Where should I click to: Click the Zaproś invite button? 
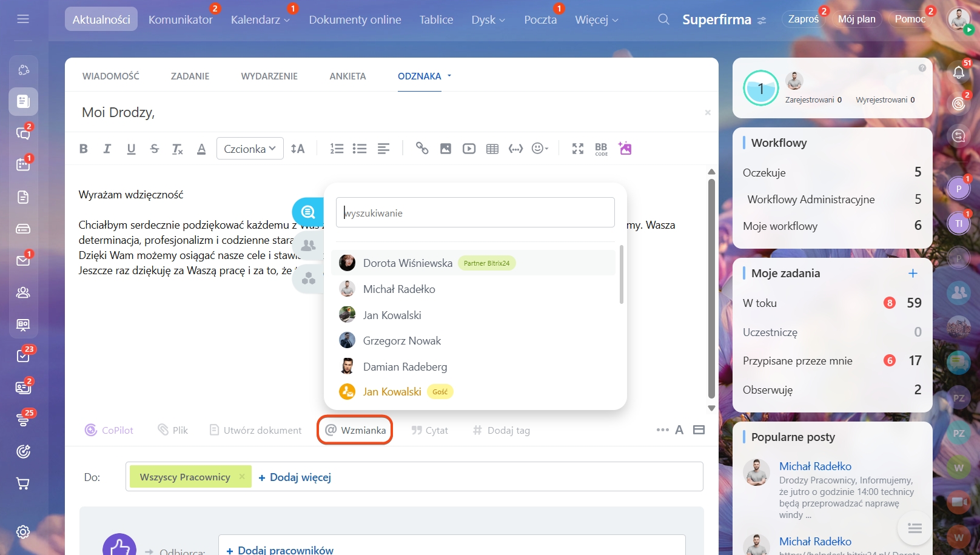[804, 19]
